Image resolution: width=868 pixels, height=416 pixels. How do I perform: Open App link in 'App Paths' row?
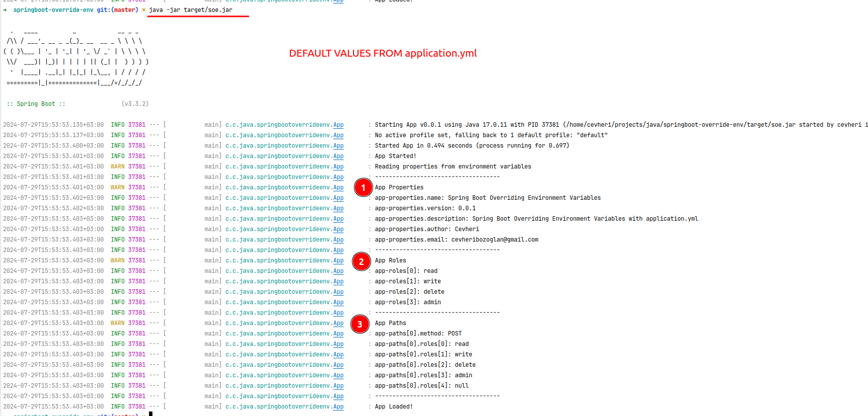[338, 323]
